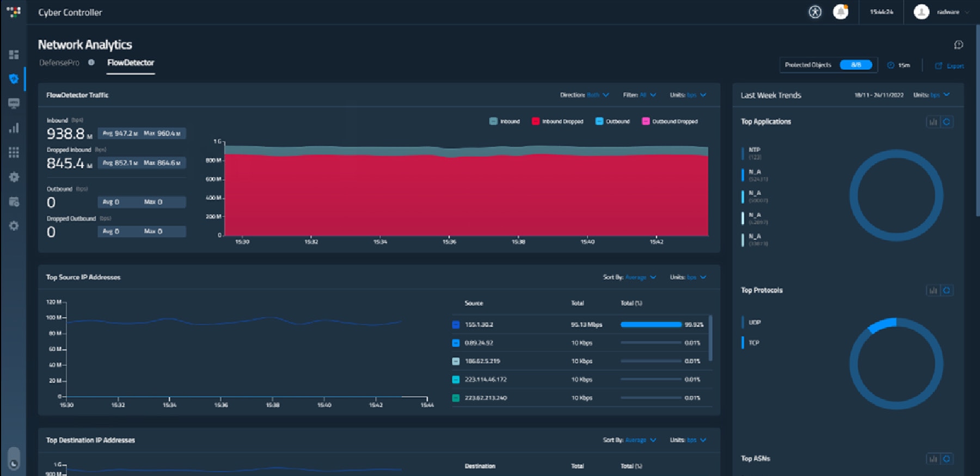Open the automation gear-play sidebar icon

click(x=14, y=177)
